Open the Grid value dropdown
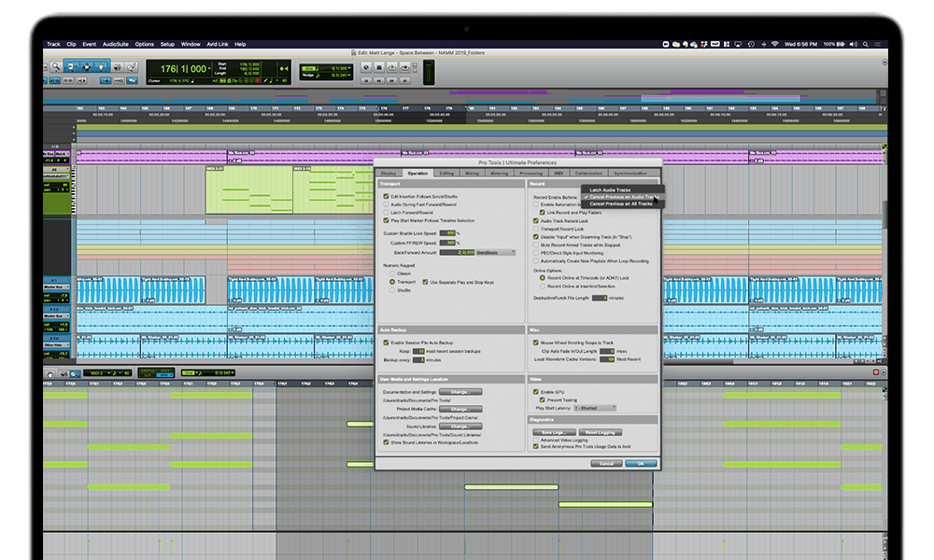The image size is (934, 560). [x=349, y=68]
